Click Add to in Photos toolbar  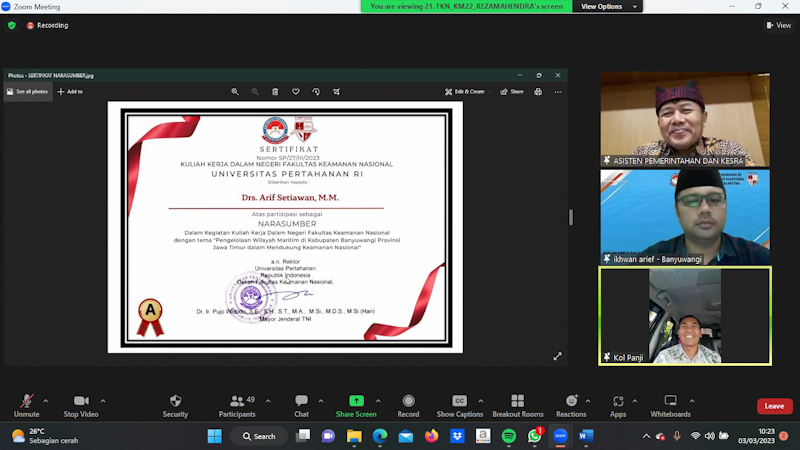[70, 92]
